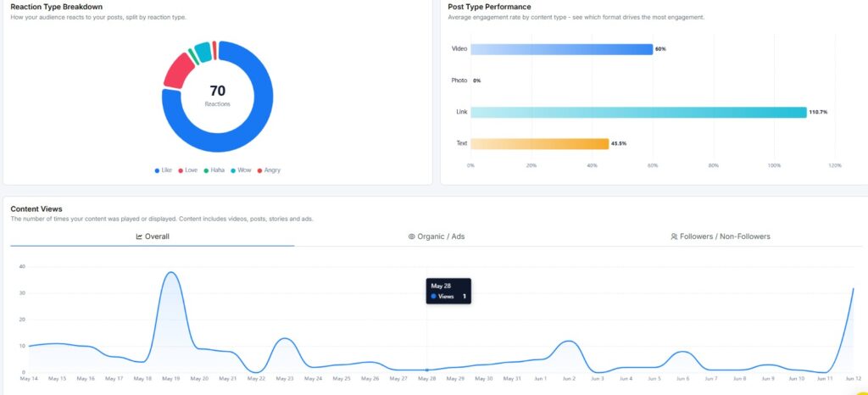Click the people icon beside Followers / Non-Followers

pyautogui.click(x=674, y=236)
